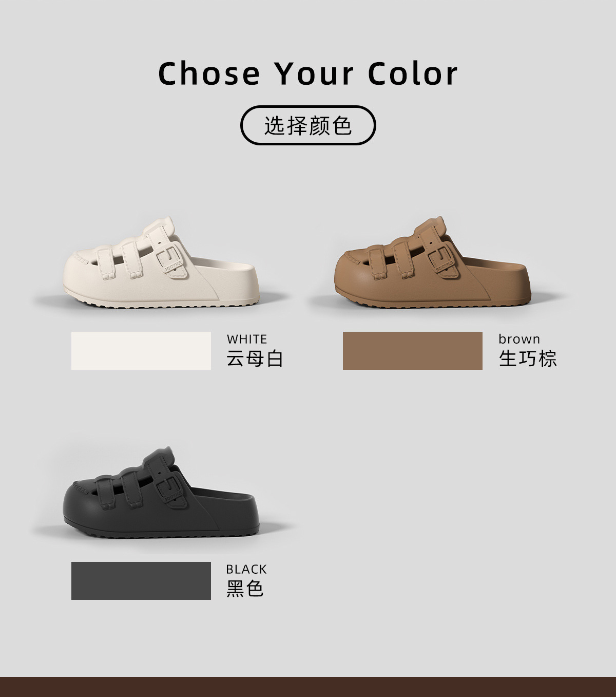616x697 pixels.
Task: Pick the black color swatch
Action: (x=141, y=581)
